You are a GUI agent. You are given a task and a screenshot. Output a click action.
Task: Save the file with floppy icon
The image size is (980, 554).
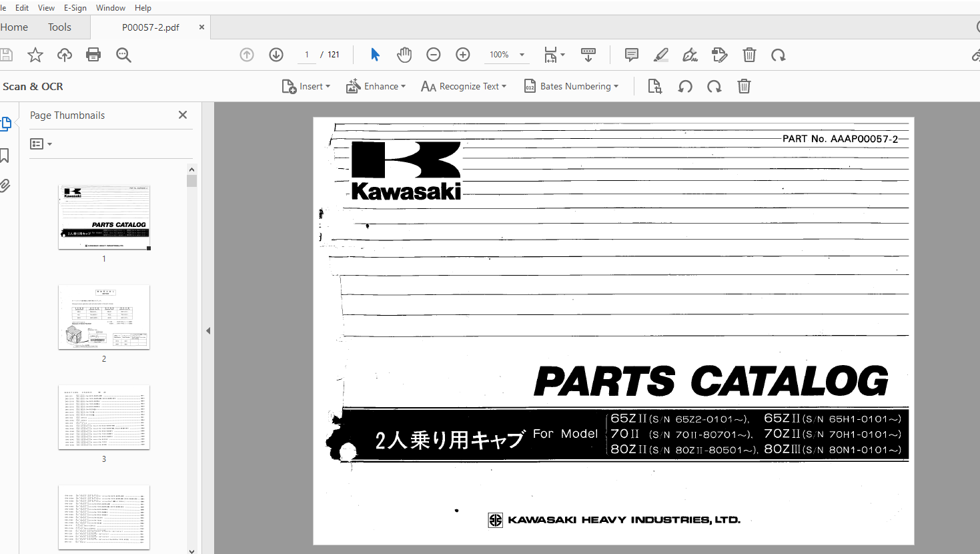tap(6, 55)
